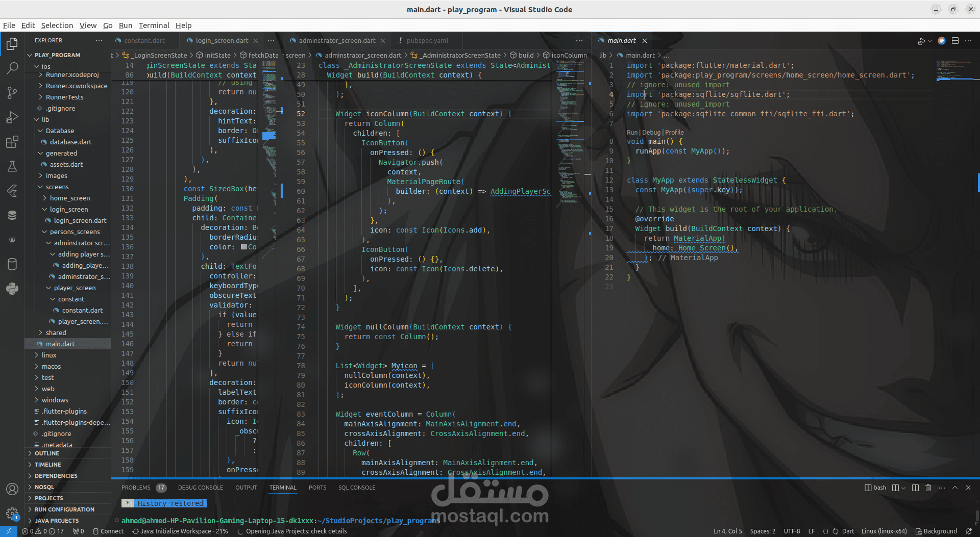Open the Flutter sidebar icon

point(12,191)
